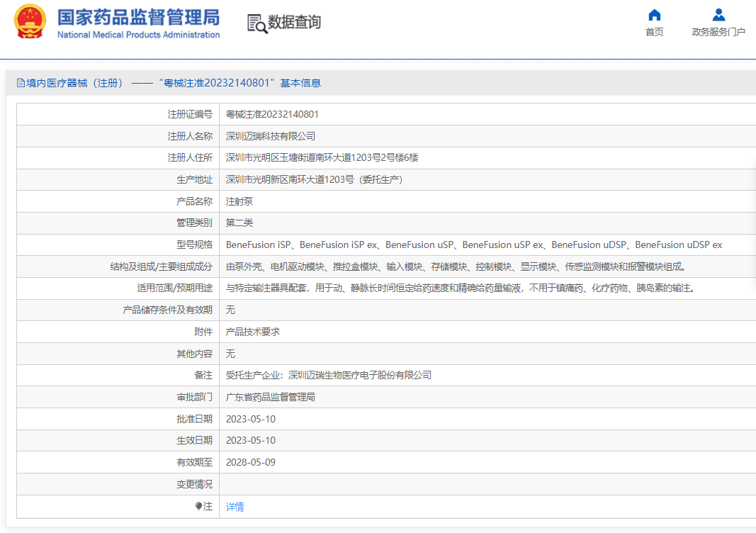Click the 变更情况 label
The image size is (756, 533).
click(x=194, y=484)
